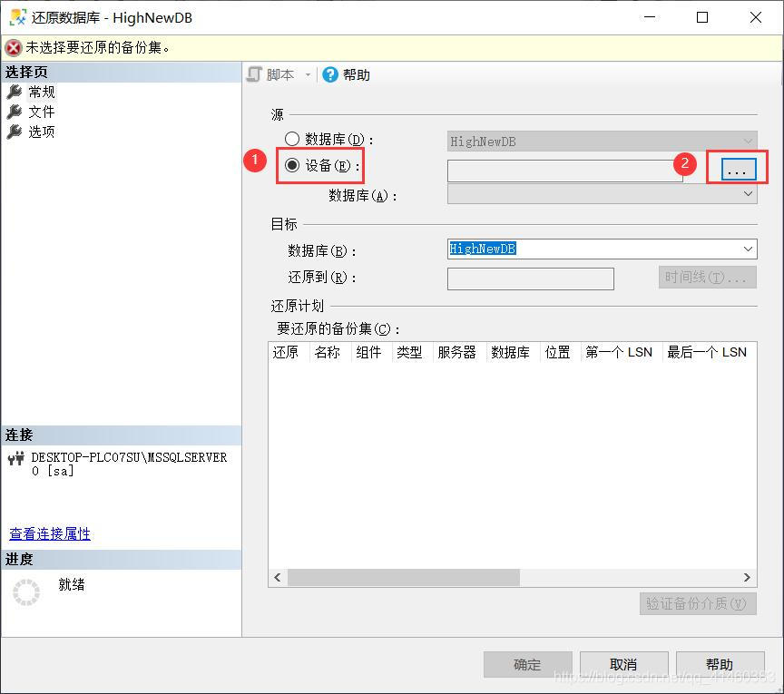Click the 验证备份介质(V) button
Viewport: 784px width, 694px height.
[697, 603]
